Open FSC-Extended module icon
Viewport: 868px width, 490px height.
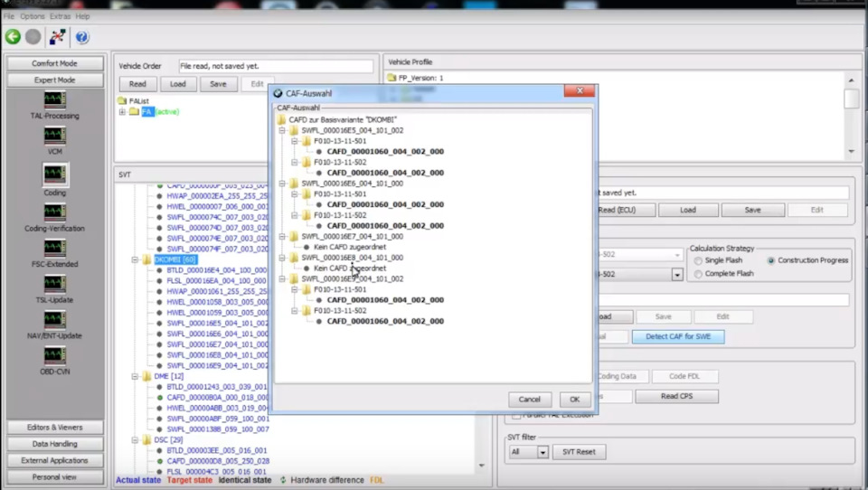(55, 249)
